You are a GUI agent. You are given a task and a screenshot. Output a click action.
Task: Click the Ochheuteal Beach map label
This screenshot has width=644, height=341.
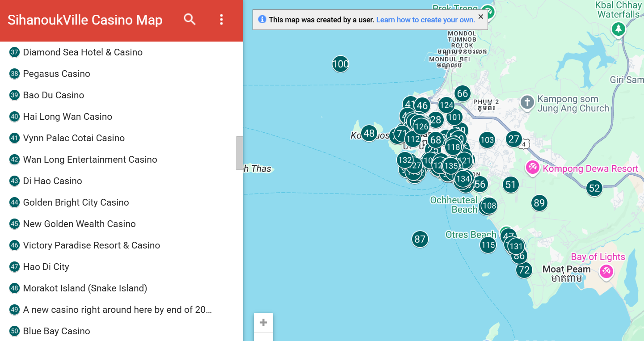pyautogui.click(x=454, y=205)
